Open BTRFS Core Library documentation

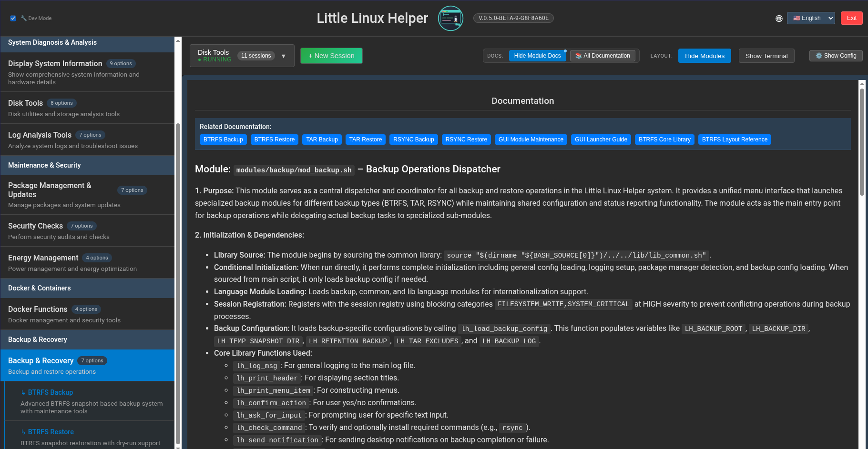coord(664,140)
